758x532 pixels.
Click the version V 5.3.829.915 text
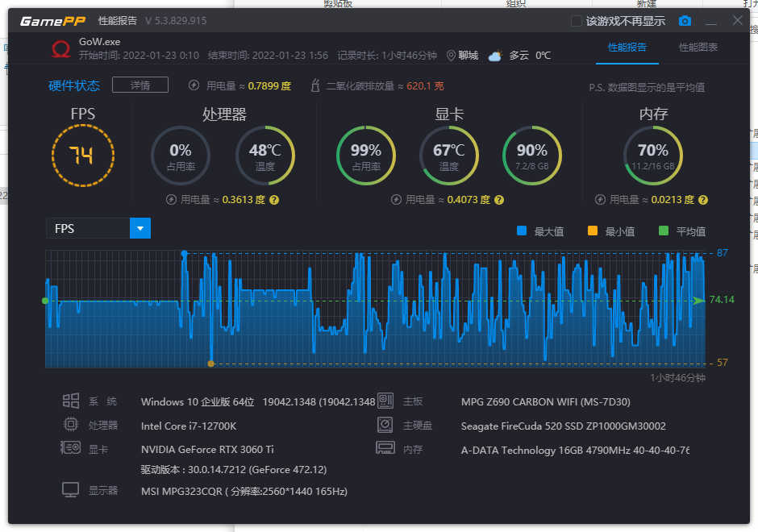tap(176, 21)
